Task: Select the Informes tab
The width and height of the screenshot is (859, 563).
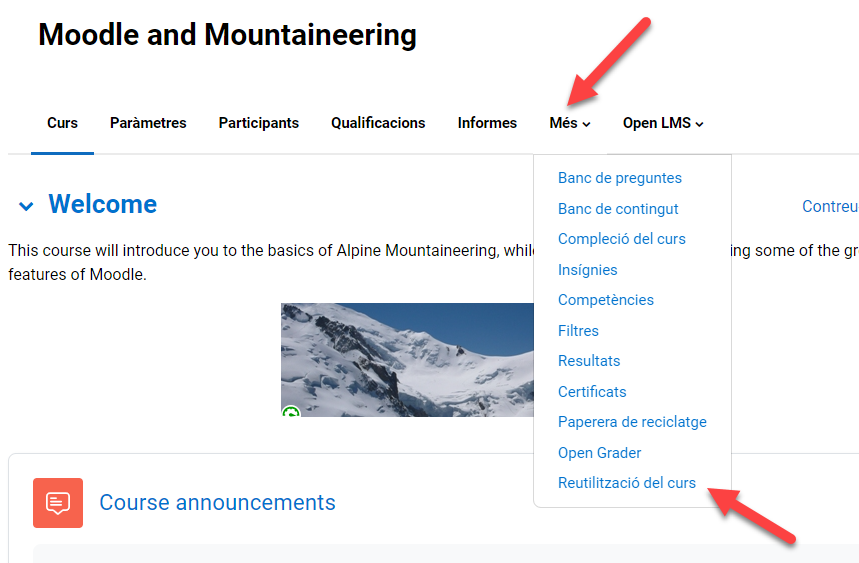Action: click(x=487, y=123)
